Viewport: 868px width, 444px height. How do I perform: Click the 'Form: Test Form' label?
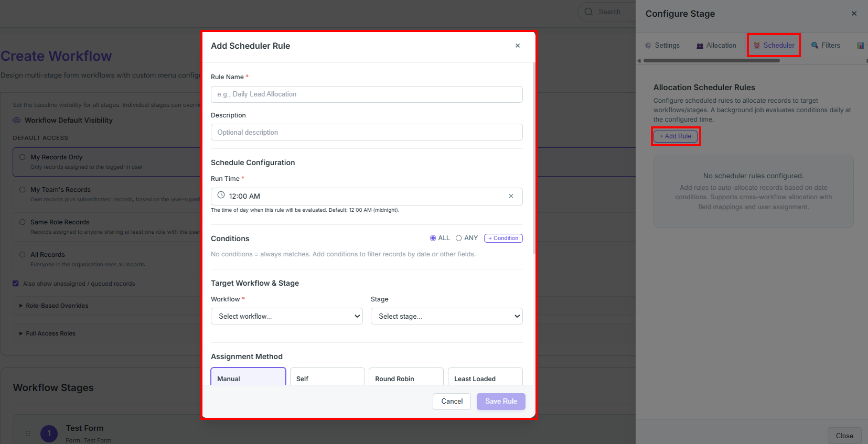click(89, 440)
